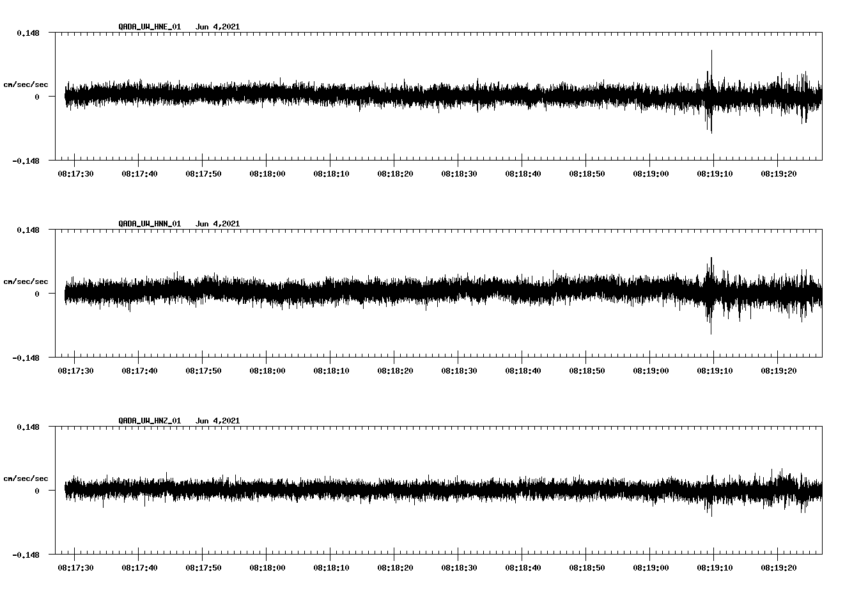Image resolution: width=868 pixels, height=591 pixels.
Task: Click the 08:18:40 label under the HNZ plot
Action: tap(523, 567)
